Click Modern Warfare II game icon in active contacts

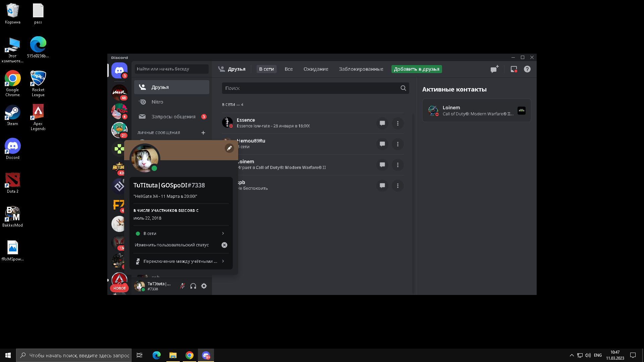522,111
